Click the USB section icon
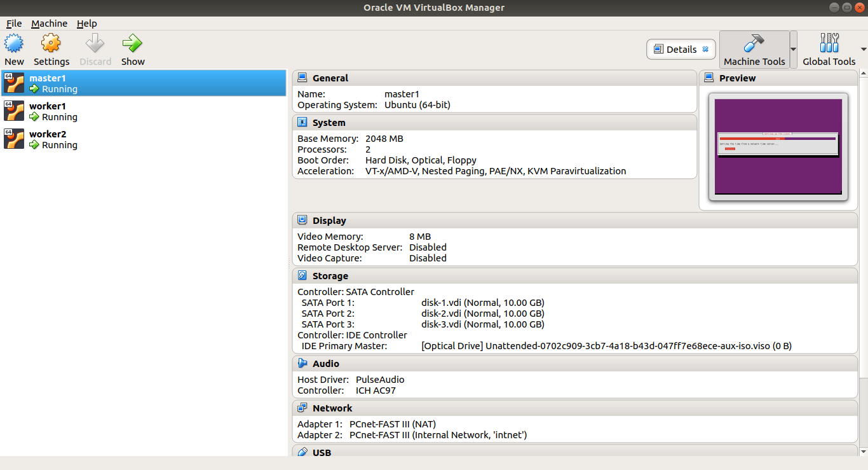 (302, 452)
